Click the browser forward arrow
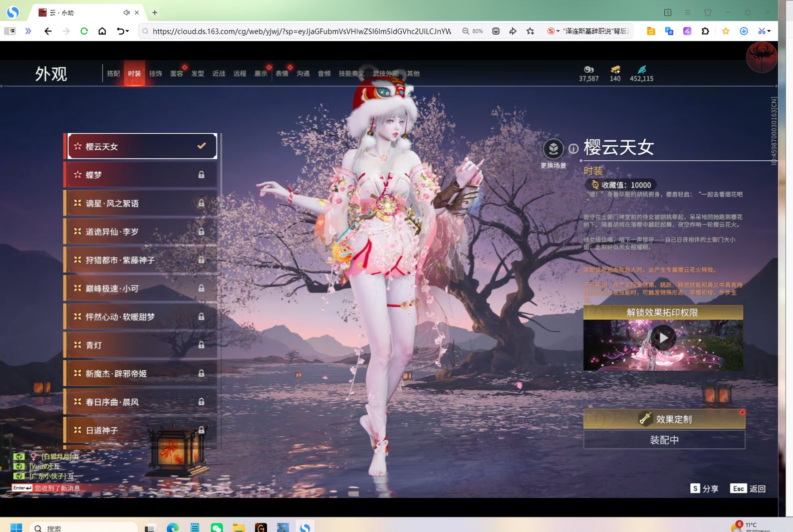 [x=66, y=31]
